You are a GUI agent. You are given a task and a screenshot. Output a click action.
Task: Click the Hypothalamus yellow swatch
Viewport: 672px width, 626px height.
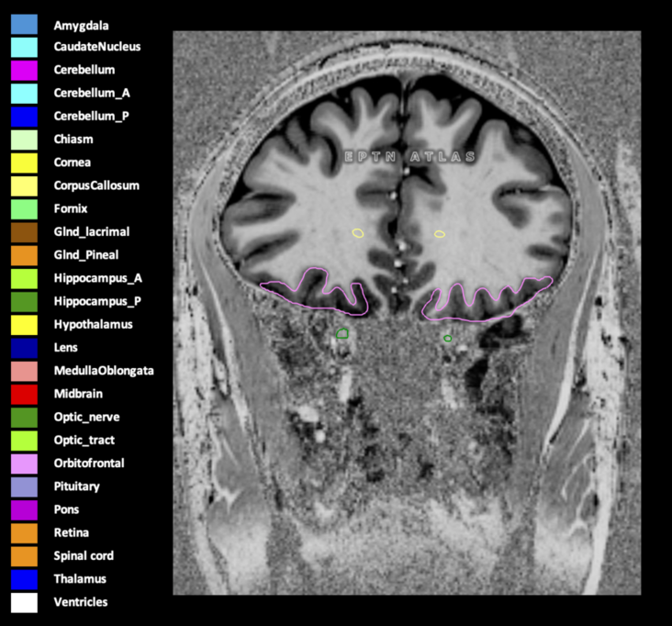point(24,325)
